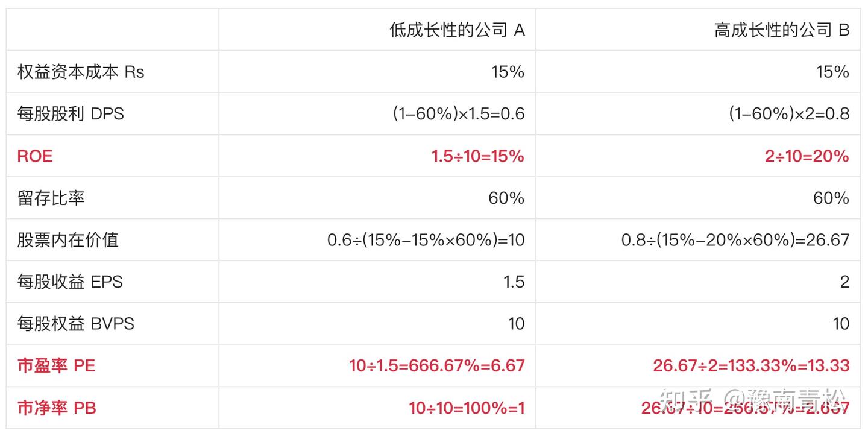Click company A's PB formula 10÷10=100%=1
The width and height of the screenshot is (868, 436).
[467, 408]
